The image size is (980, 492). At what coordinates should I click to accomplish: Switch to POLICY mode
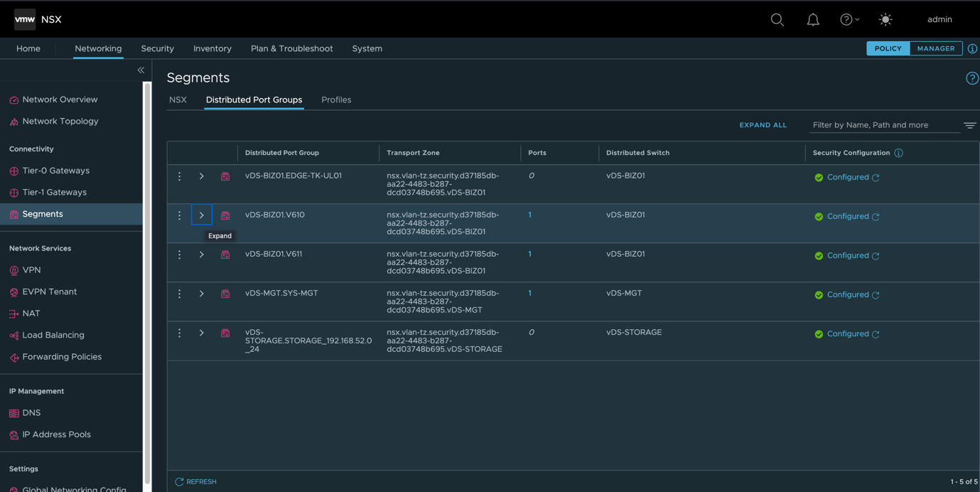point(888,48)
